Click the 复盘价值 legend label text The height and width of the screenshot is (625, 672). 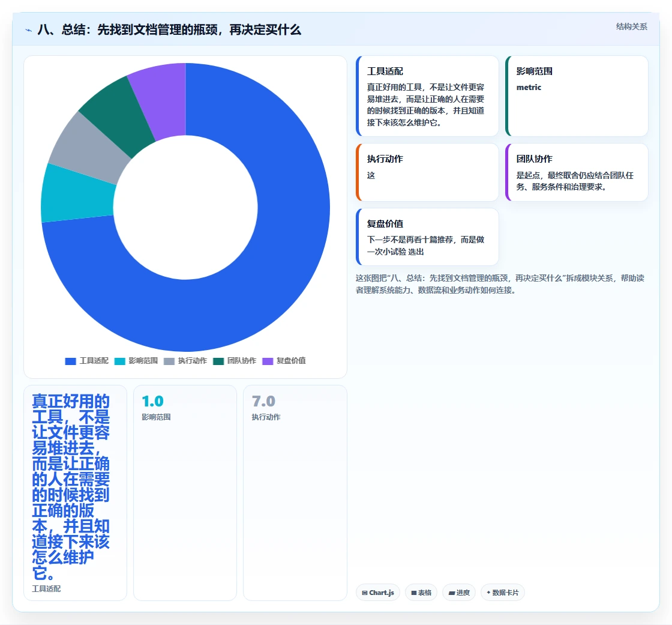[291, 361]
